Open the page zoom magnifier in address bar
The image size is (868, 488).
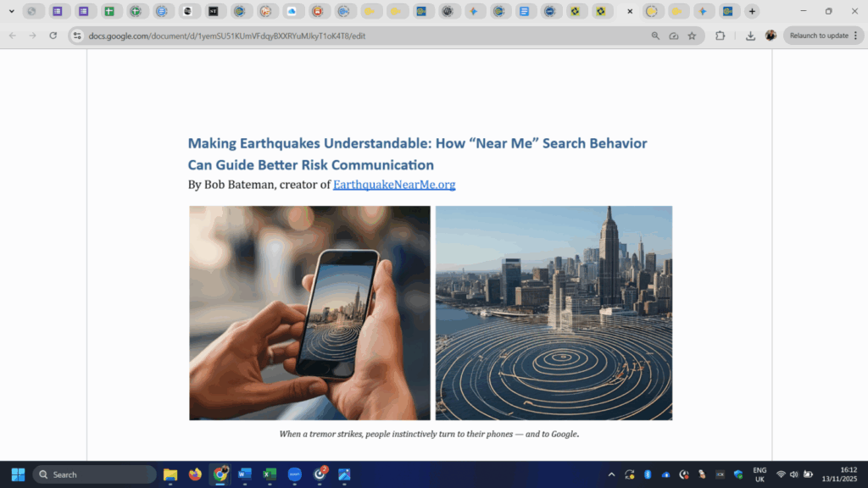pyautogui.click(x=655, y=36)
